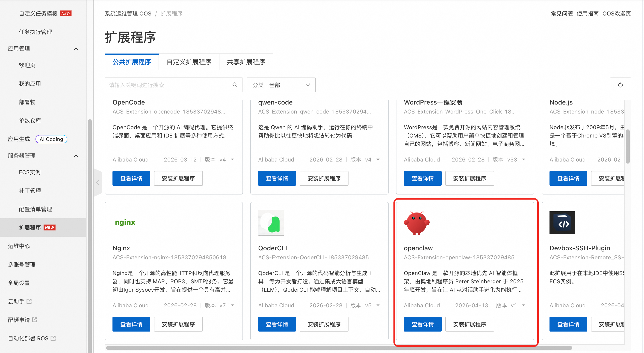
Task: Click the QoderCLI green logo
Action: point(271,223)
